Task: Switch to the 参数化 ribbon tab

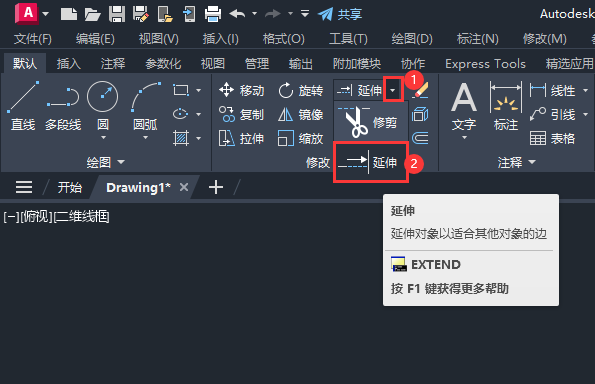Action: pos(163,63)
